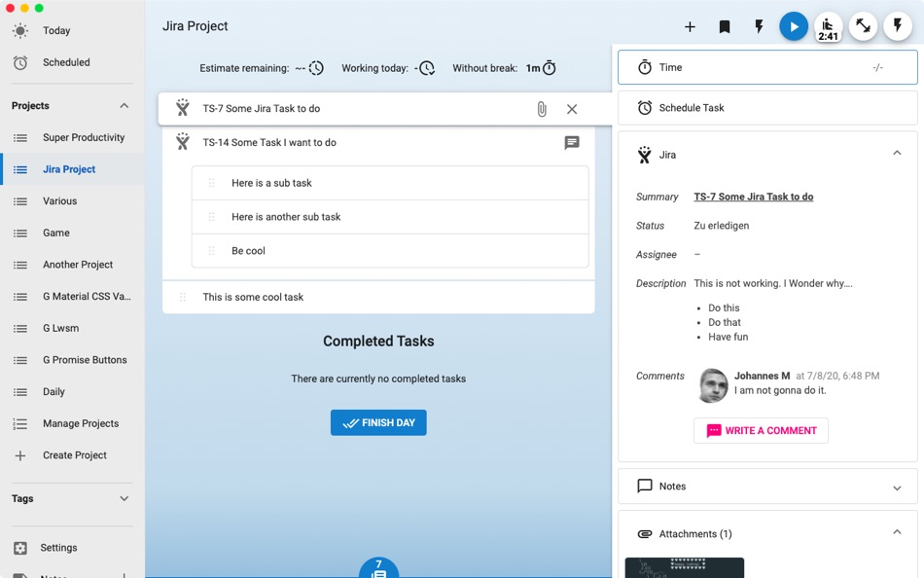The width and height of the screenshot is (924, 578).
Task: Select the "Be cool" subtask
Action: click(x=390, y=251)
